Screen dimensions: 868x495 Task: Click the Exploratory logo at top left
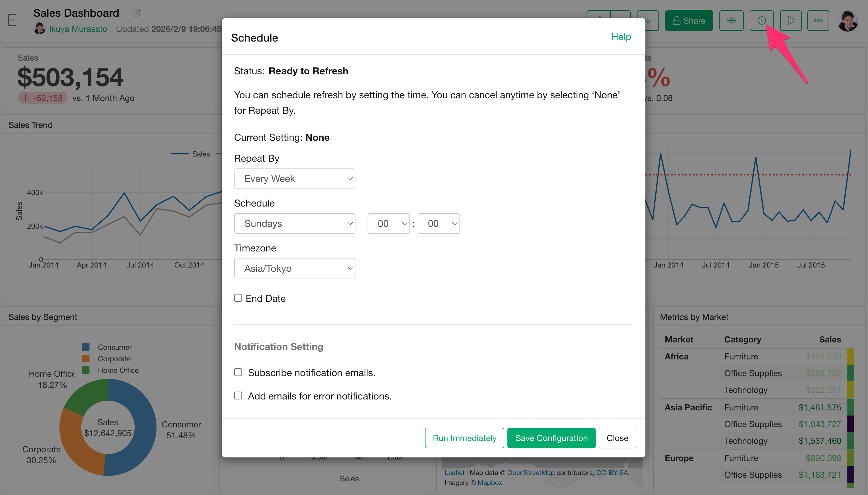(x=12, y=20)
